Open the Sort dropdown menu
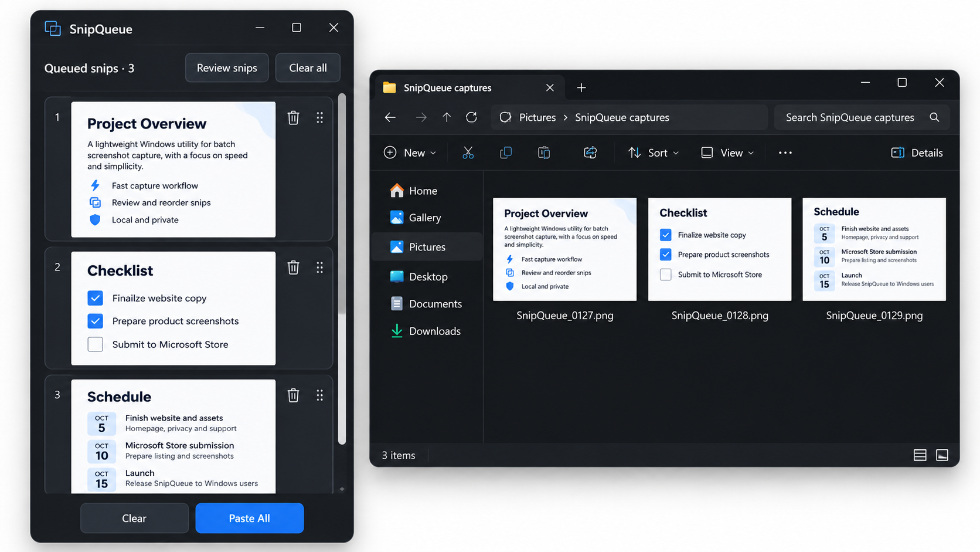 pyautogui.click(x=653, y=153)
